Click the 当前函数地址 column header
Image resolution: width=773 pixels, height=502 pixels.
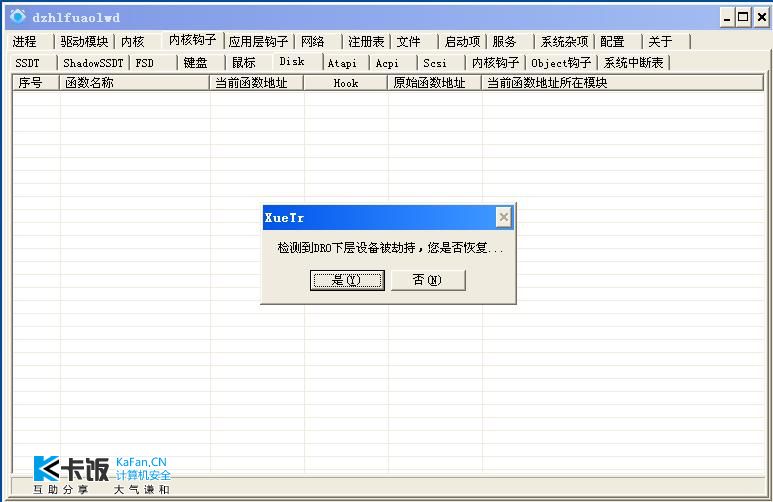point(257,83)
